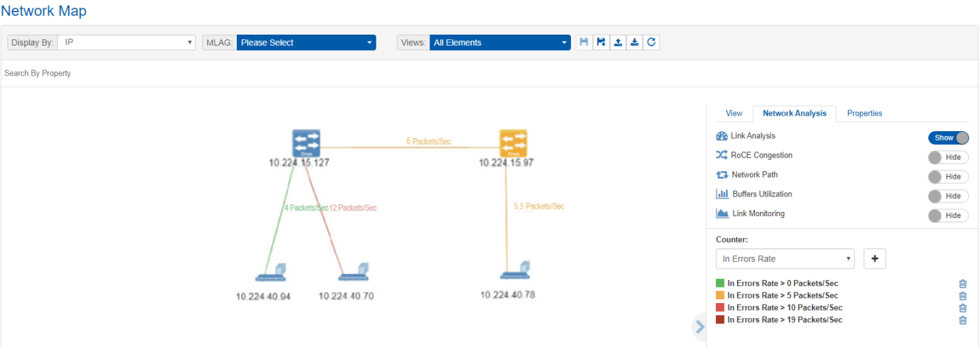Delete the 'In Errors Rate > 19' rule
This screenshot has width=980, height=348.
[962, 320]
